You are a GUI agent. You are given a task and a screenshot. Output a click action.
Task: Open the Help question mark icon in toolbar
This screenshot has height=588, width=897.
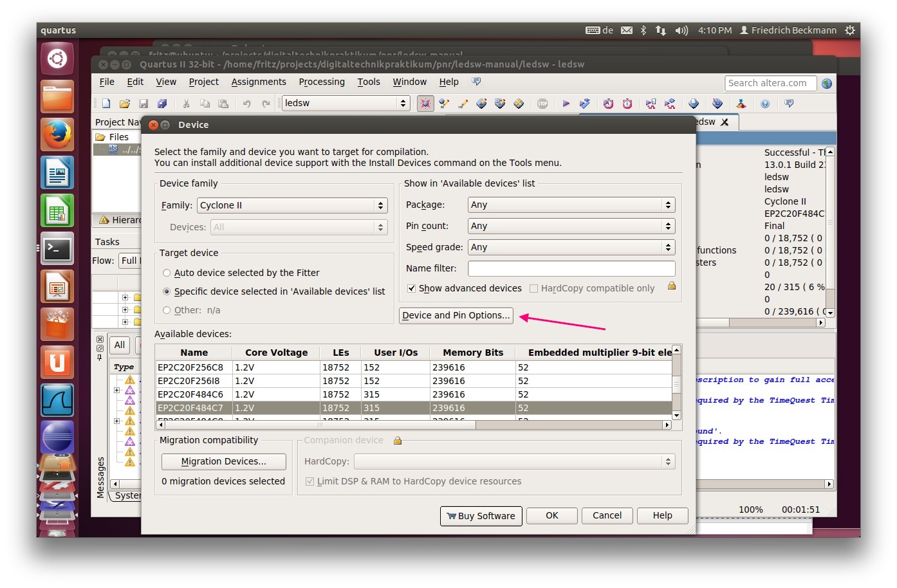(765, 104)
